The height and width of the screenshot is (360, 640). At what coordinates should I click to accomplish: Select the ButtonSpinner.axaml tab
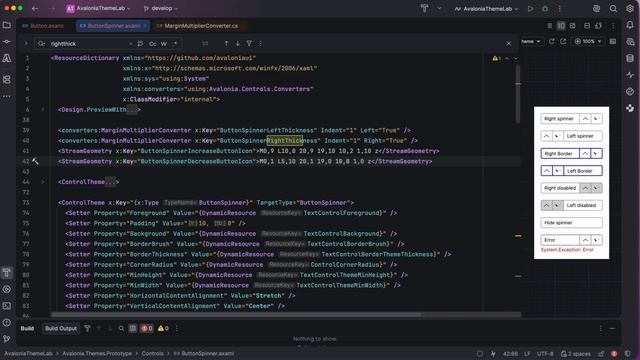(x=113, y=26)
